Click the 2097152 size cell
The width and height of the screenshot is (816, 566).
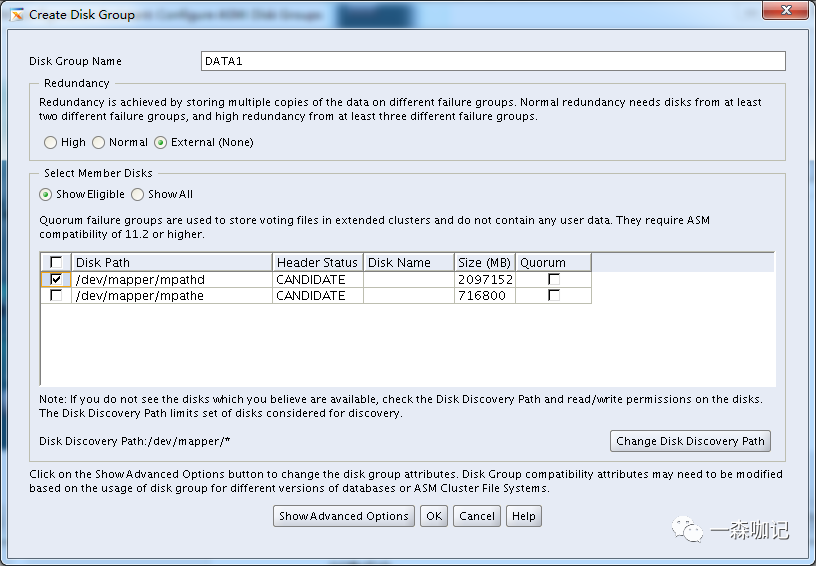tap(484, 279)
